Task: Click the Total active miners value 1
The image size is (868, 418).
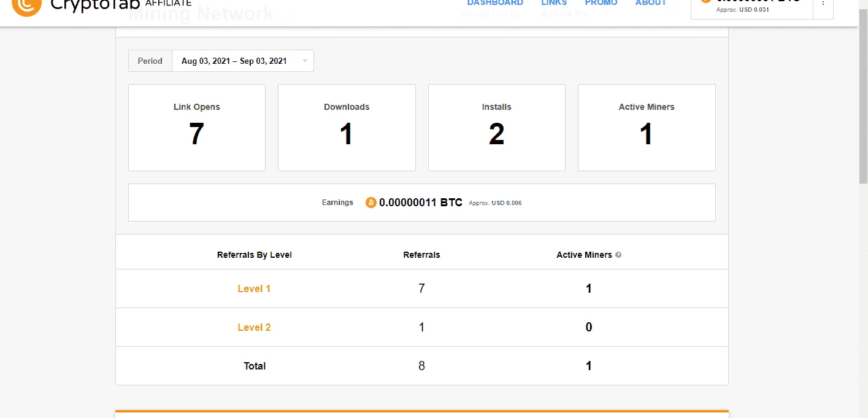Action: pos(589,366)
